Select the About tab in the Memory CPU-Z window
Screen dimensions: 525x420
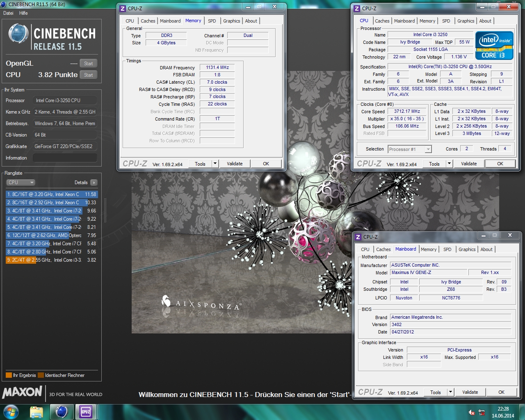pyautogui.click(x=251, y=21)
